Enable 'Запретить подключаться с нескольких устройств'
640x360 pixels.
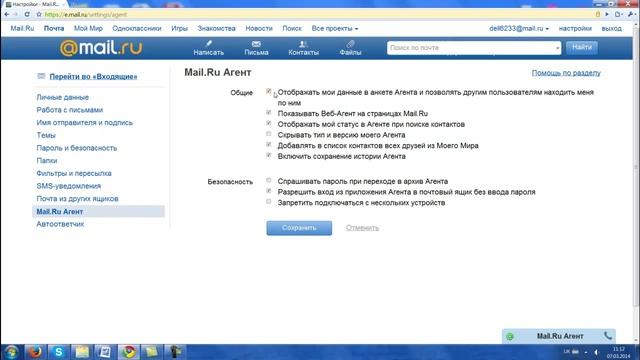pos(269,202)
